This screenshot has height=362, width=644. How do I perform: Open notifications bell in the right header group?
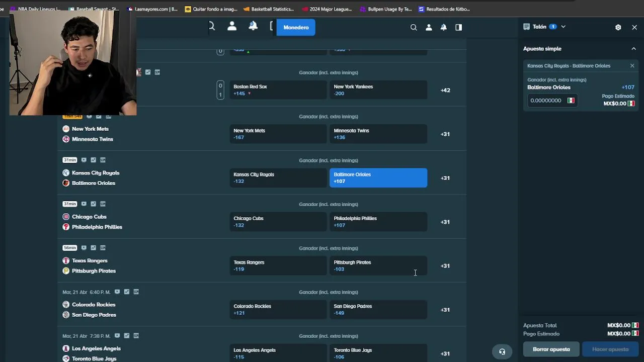click(444, 27)
